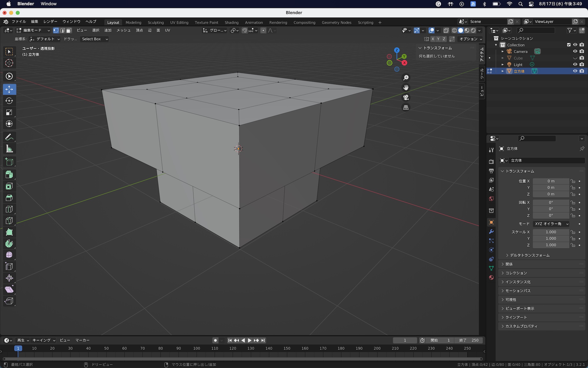Select the Bevel tool
The image size is (588, 368).
pos(9,198)
